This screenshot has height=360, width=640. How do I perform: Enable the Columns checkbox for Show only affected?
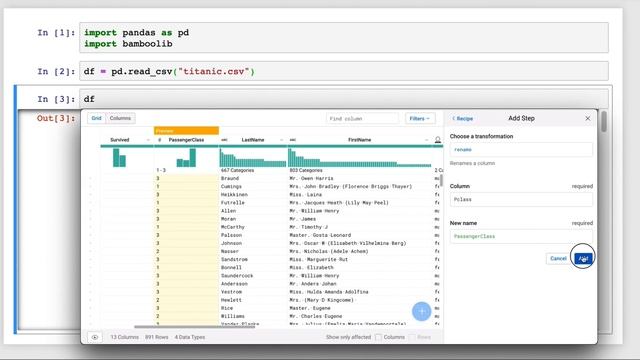coord(378,337)
